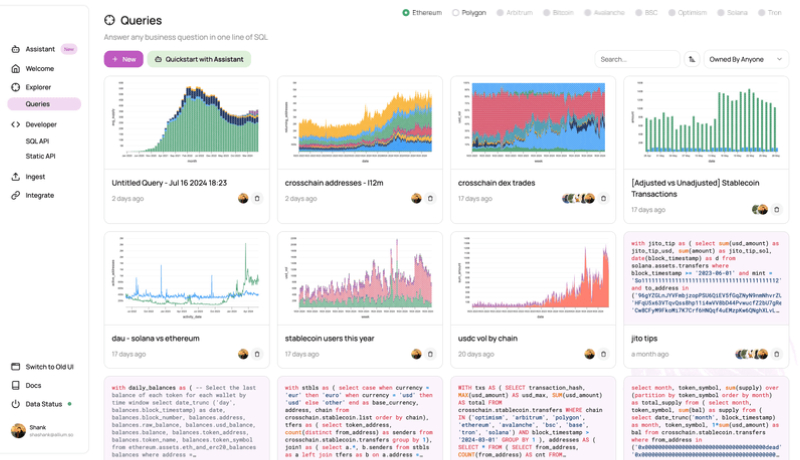The height and width of the screenshot is (460, 800).
Task: Delete the Untitled Query card via trash icon
Action: [x=257, y=198]
